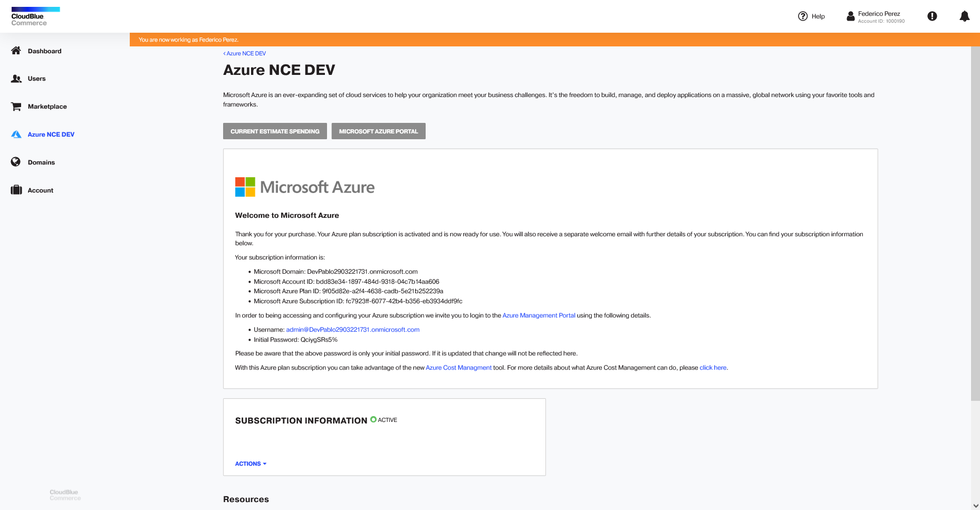Click the Users people icon
The width and height of the screenshot is (980, 510).
click(16, 79)
